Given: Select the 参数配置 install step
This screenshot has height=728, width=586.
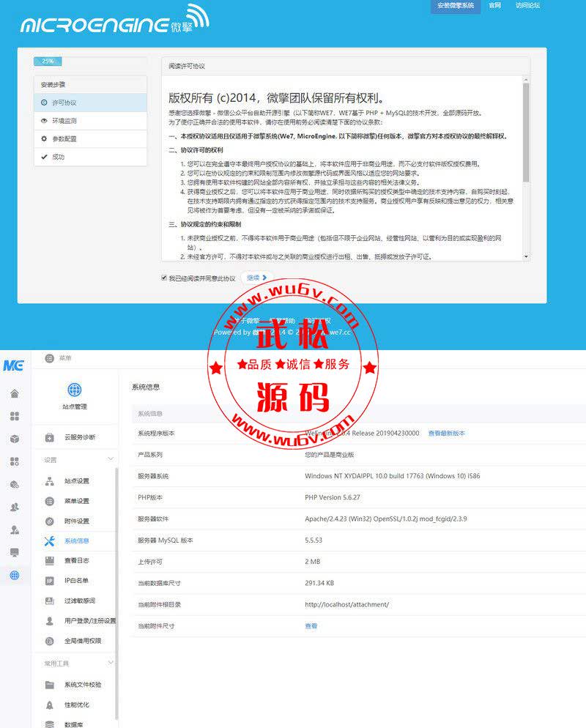Looking at the screenshot, I should coord(91,139).
